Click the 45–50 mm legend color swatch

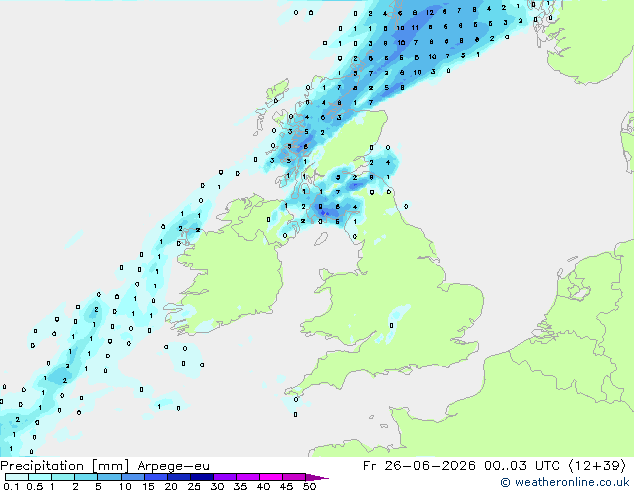point(294,477)
